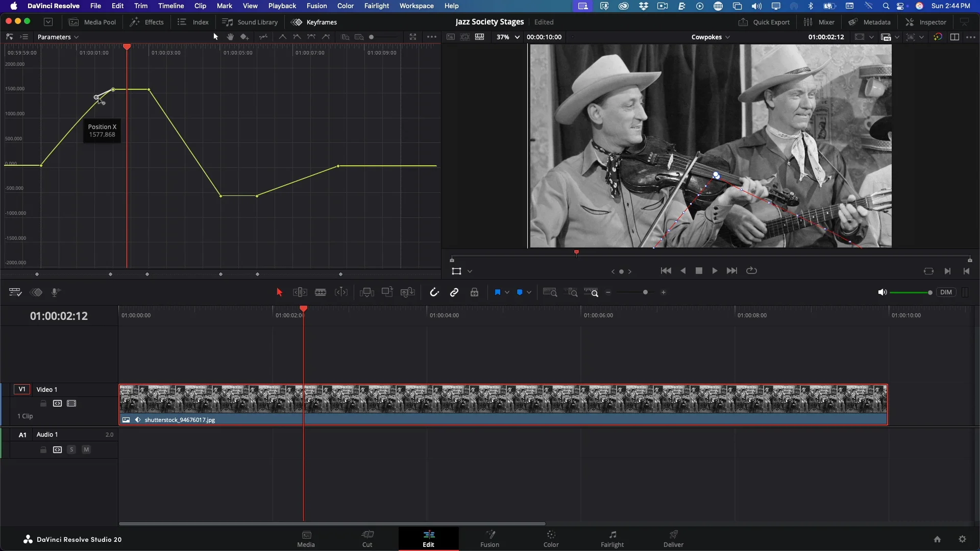Open the viewer zoom percentage dropdown

click(x=507, y=37)
